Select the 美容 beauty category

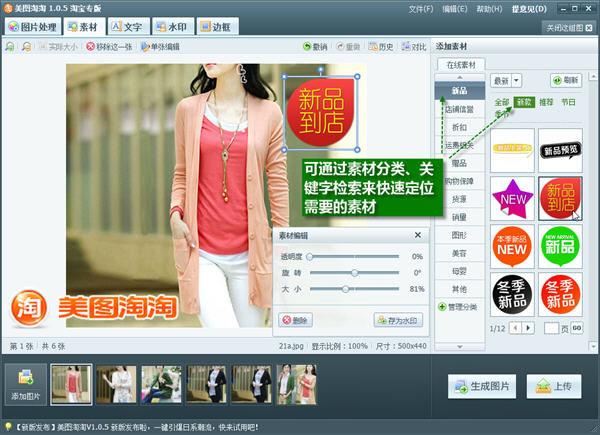pos(460,253)
